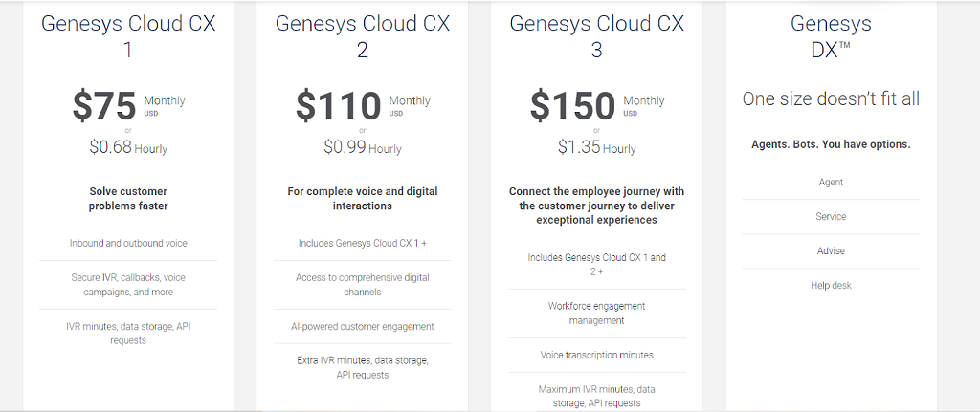Open the "Help desk" option
980x412 pixels.
click(831, 285)
